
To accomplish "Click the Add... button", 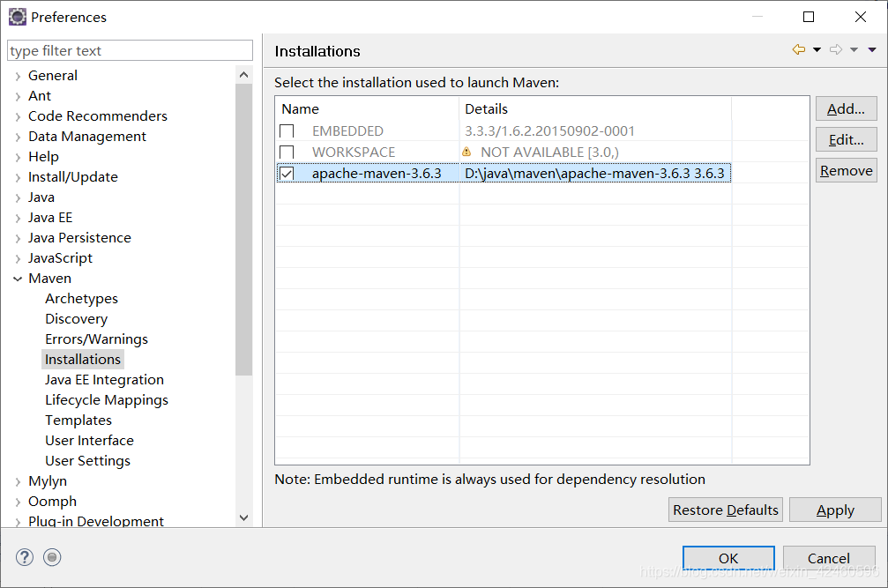I will coord(846,109).
